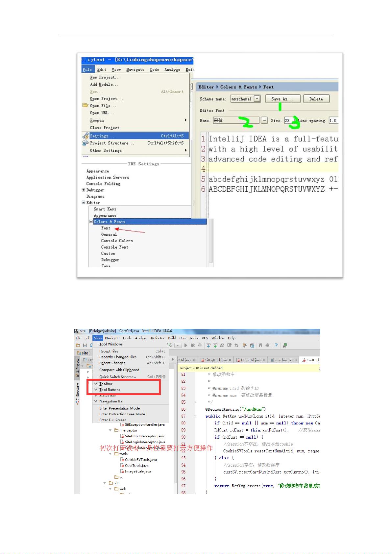Click the Delete scheme button
392x554 pixels.
coord(316,99)
